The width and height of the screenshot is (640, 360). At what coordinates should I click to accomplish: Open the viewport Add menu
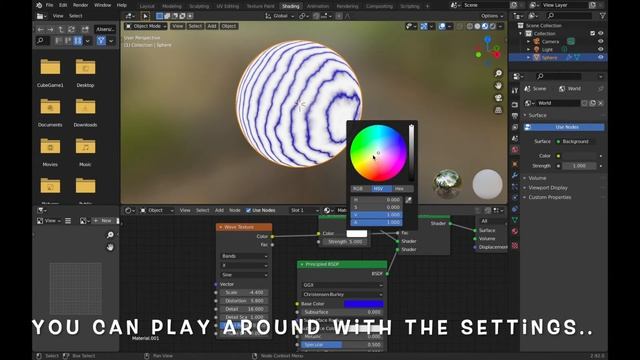tap(211, 26)
